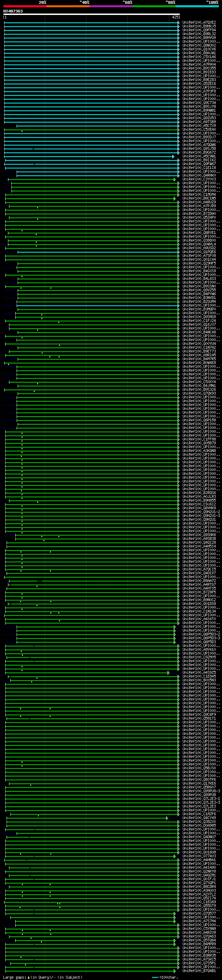Click the green ~80% legend segment
222x980 pixels.
[x=154, y=6]
